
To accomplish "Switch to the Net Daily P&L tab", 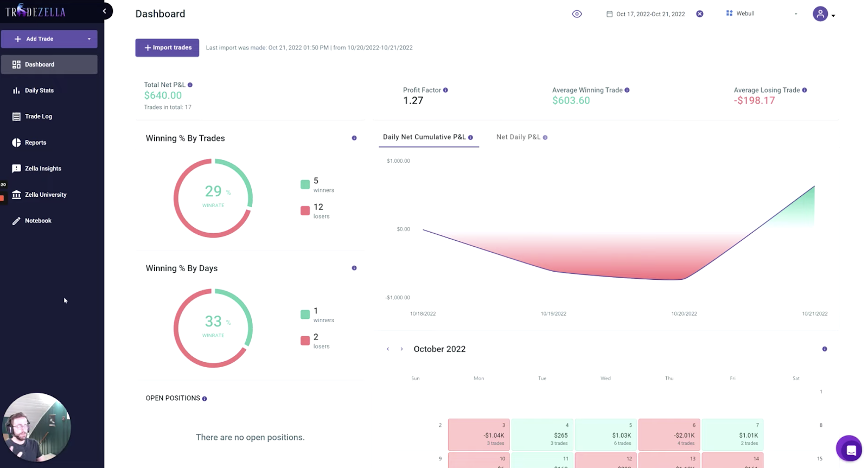I will [518, 137].
